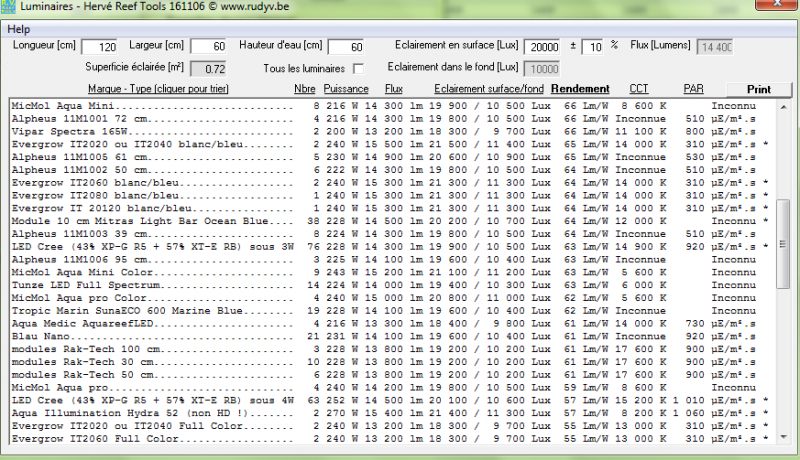The width and height of the screenshot is (800, 460).
Task: Select the MicMol Aqua pro Color row
Action: [391, 298]
